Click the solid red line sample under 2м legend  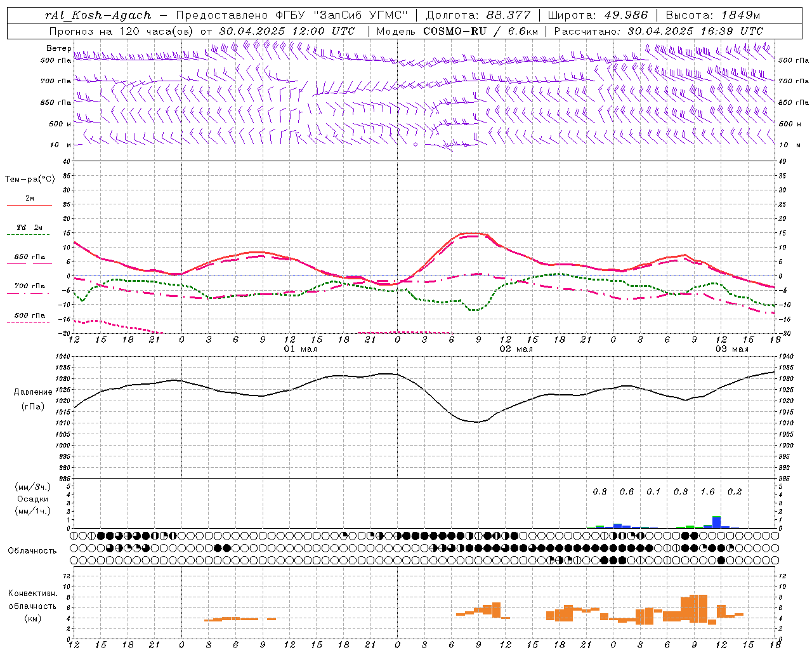[x=30, y=206]
